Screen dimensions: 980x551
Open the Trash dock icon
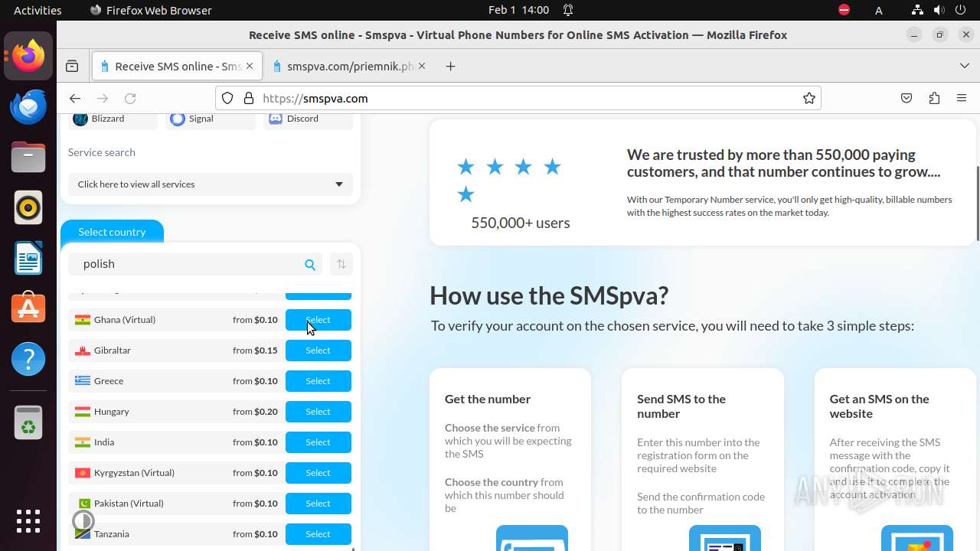click(28, 422)
